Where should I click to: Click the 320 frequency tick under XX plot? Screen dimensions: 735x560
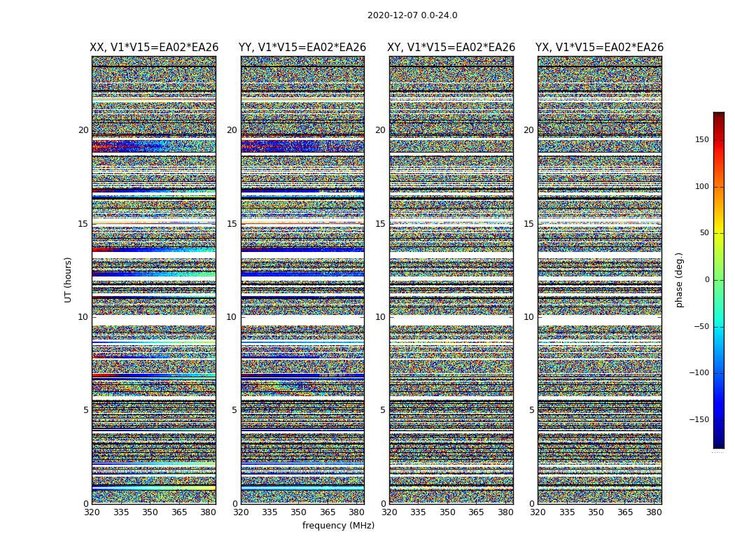[x=92, y=512]
